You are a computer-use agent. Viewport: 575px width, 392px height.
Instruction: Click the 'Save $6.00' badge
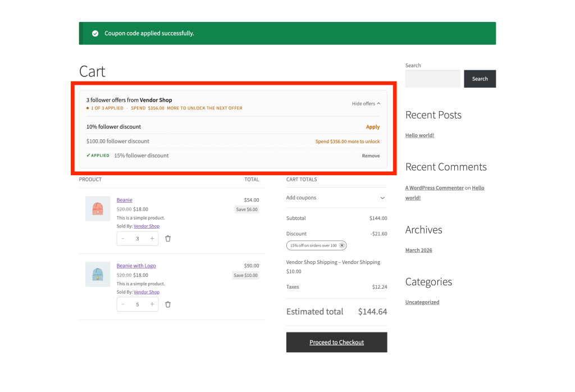pos(247,209)
